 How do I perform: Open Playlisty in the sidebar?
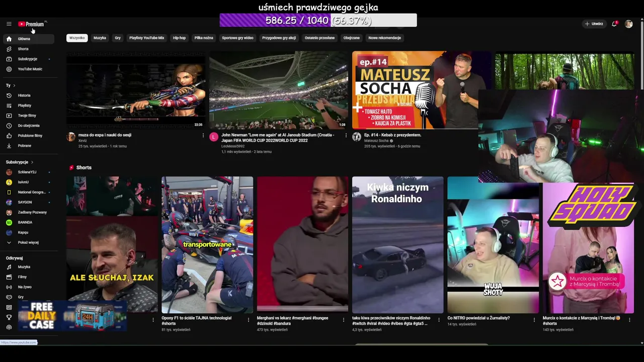29,105
